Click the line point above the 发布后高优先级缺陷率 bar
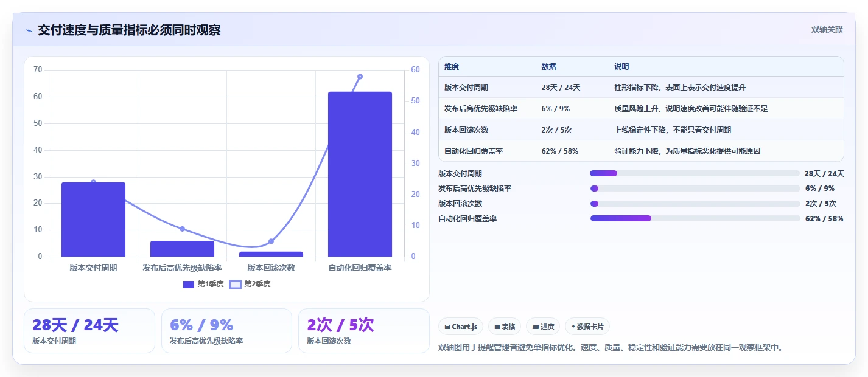Screen dimensions: 868x377 point(182,229)
